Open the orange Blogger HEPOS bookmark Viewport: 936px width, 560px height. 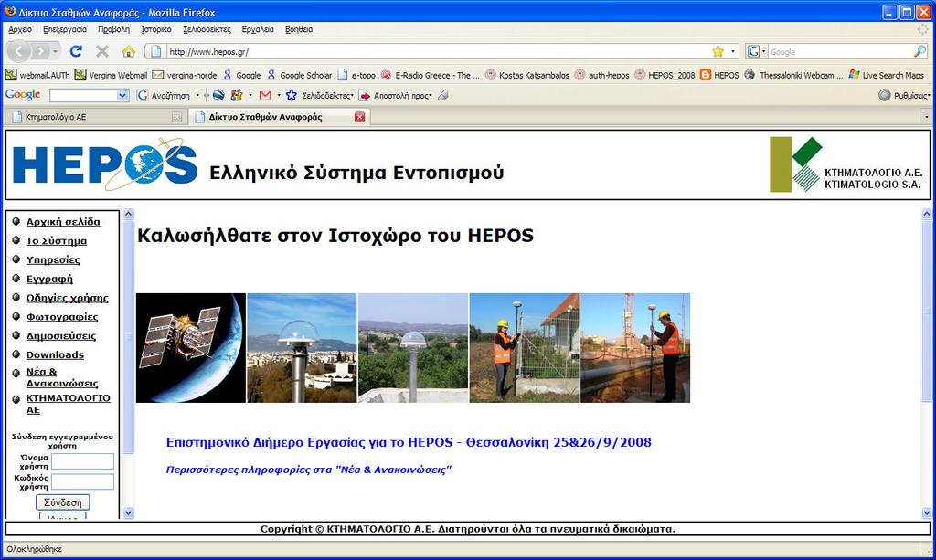[719, 75]
